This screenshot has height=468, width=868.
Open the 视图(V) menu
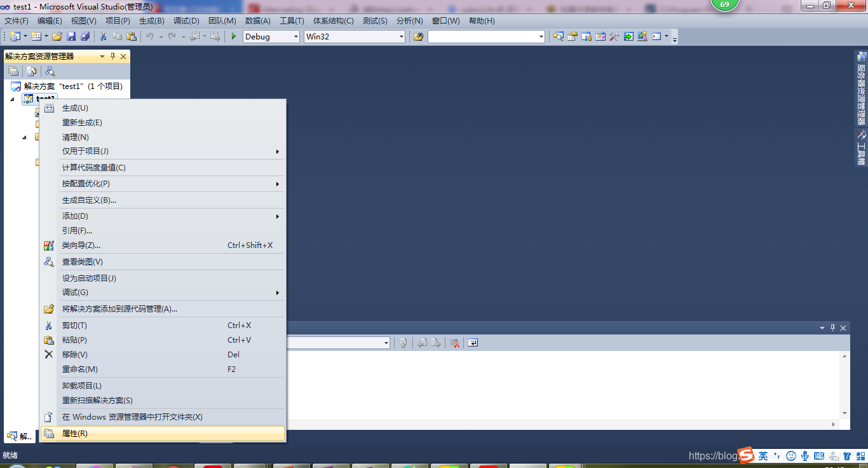point(84,21)
